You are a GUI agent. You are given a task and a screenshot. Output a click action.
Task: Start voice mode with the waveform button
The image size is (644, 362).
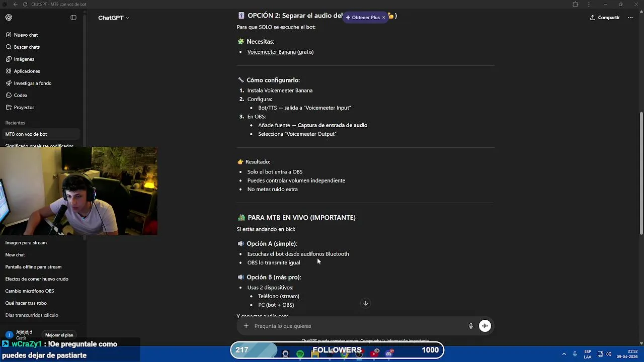click(485, 326)
